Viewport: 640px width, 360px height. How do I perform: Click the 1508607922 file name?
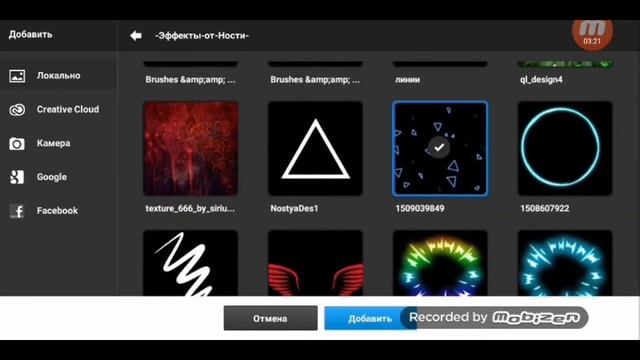[544, 209]
